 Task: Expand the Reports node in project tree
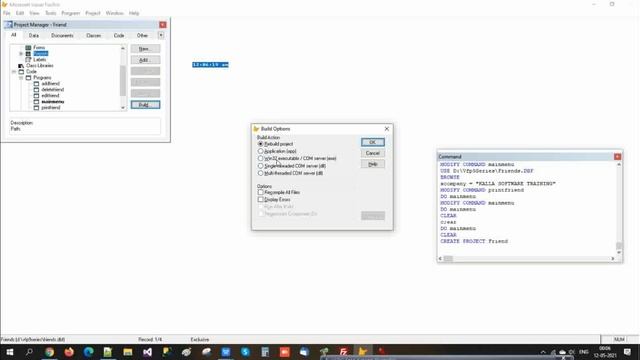tap(21, 53)
